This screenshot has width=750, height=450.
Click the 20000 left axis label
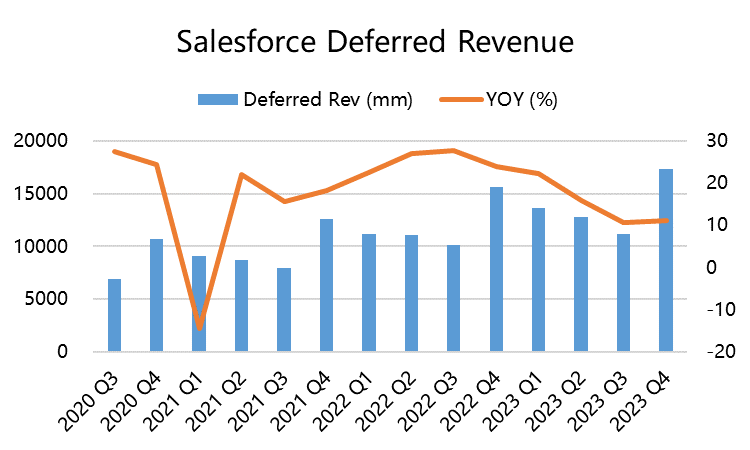coord(41,141)
